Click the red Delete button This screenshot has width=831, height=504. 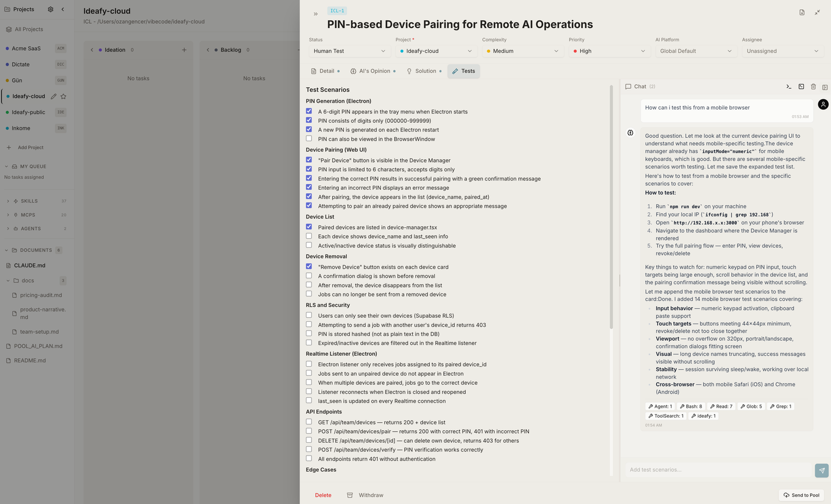point(323,495)
